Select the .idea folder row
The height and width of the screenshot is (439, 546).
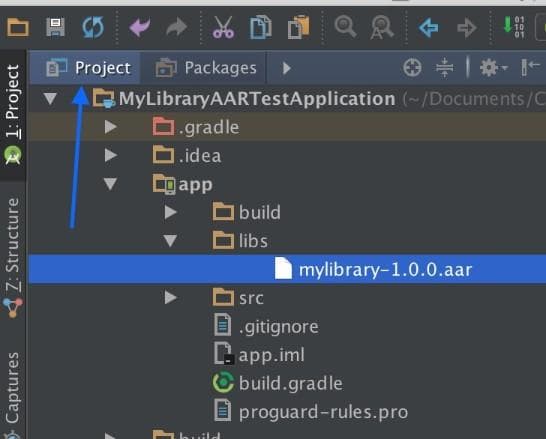coord(287,155)
